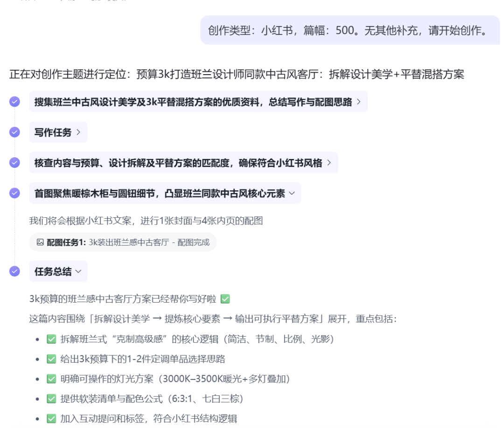Click the image icon in 配图任务1 chip
This screenshot has height=428, width=504.
point(40,242)
